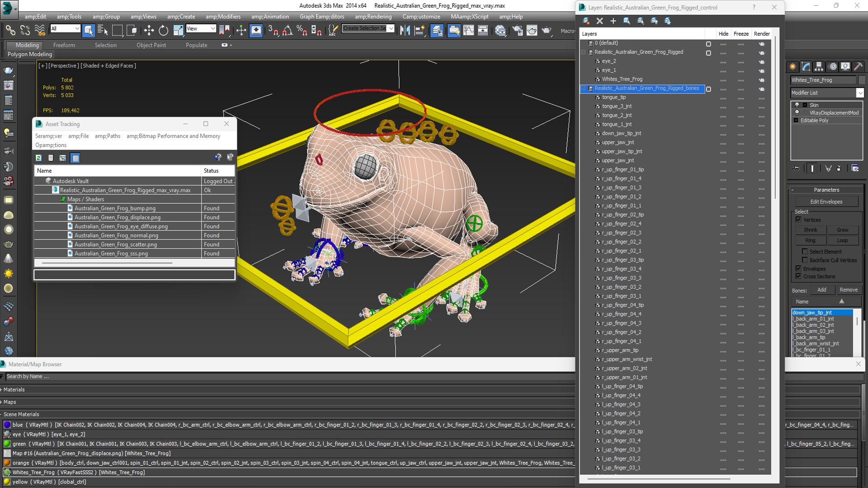Image resolution: width=868 pixels, height=488 pixels.
Task: Enable the Select Element checkbox
Action: tap(805, 251)
